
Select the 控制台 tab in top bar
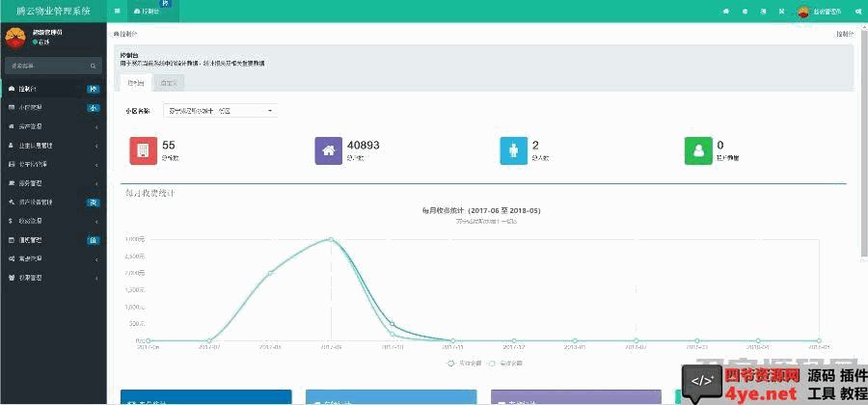point(149,11)
